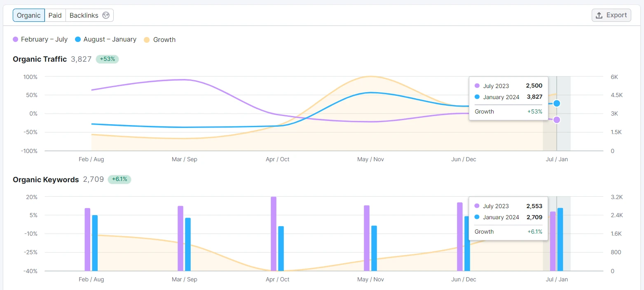Click the Export button
Viewport: 644px width, 290px height.
pos(611,15)
